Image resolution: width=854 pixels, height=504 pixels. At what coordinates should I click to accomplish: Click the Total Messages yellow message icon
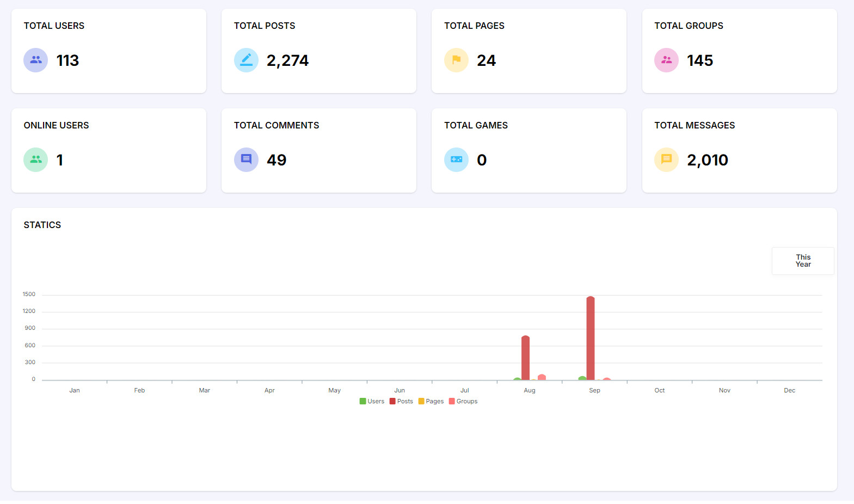666,159
